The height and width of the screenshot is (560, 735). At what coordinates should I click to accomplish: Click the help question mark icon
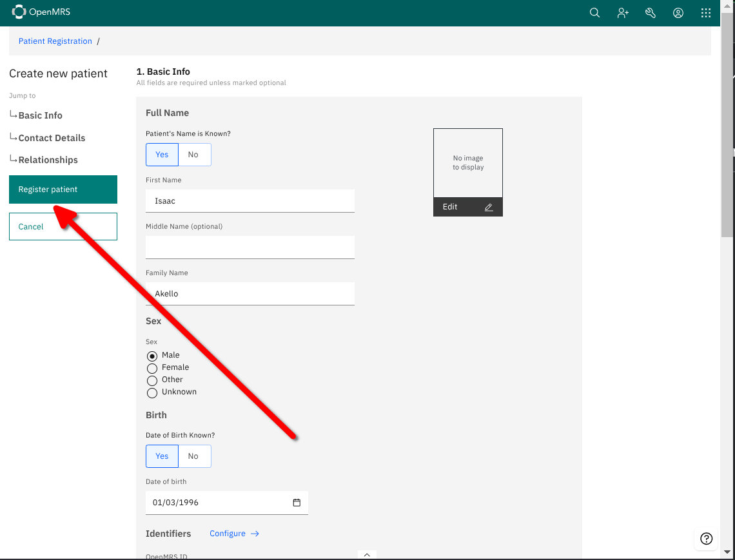click(706, 539)
